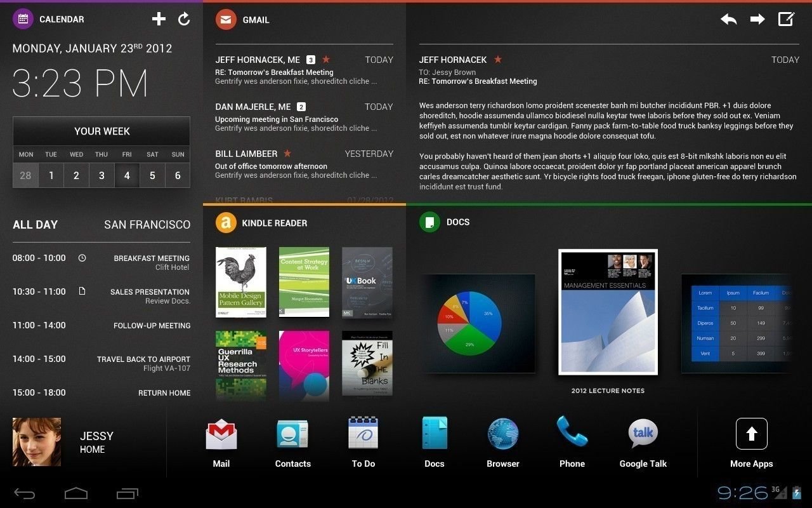Select Monday 28 in Your Week
The width and height of the screenshot is (812, 508).
[25, 175]
